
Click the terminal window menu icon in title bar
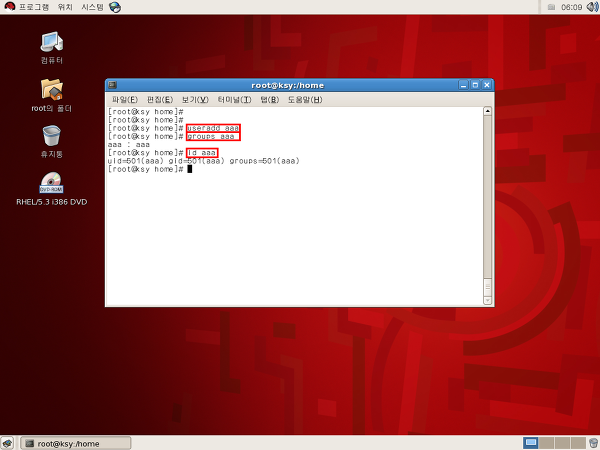[x=112, y=85]
